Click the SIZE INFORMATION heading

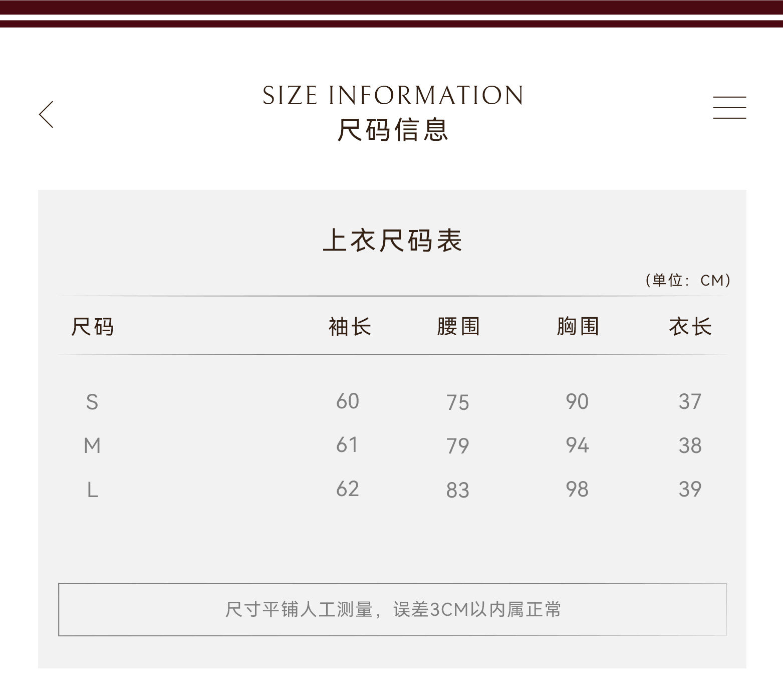[x=393, y=95]
